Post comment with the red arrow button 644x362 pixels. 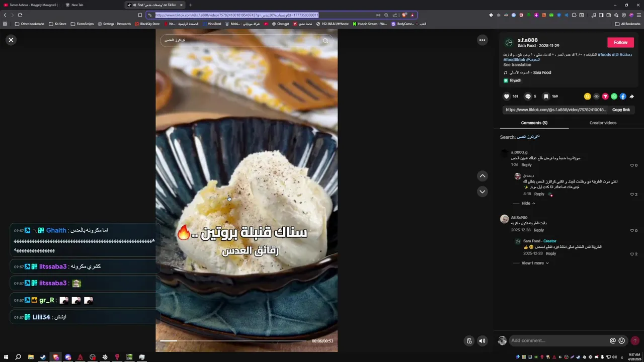tap(635, 340)
